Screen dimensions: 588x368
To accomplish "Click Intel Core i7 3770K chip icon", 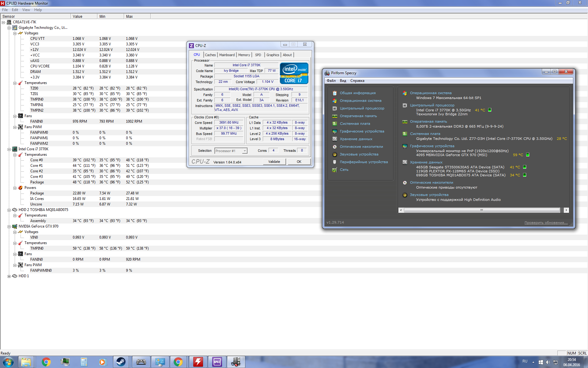I will coord(15,149).
